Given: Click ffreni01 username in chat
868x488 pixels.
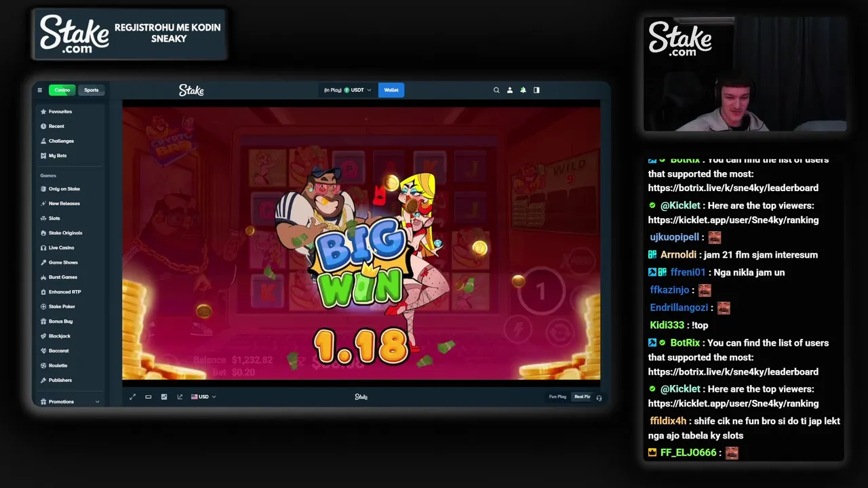Looking at the screenshot, I should [x=688, y=272].
